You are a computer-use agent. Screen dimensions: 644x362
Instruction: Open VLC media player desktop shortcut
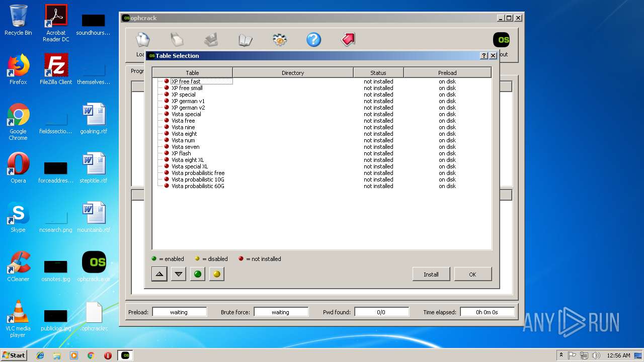coord(18,319)
